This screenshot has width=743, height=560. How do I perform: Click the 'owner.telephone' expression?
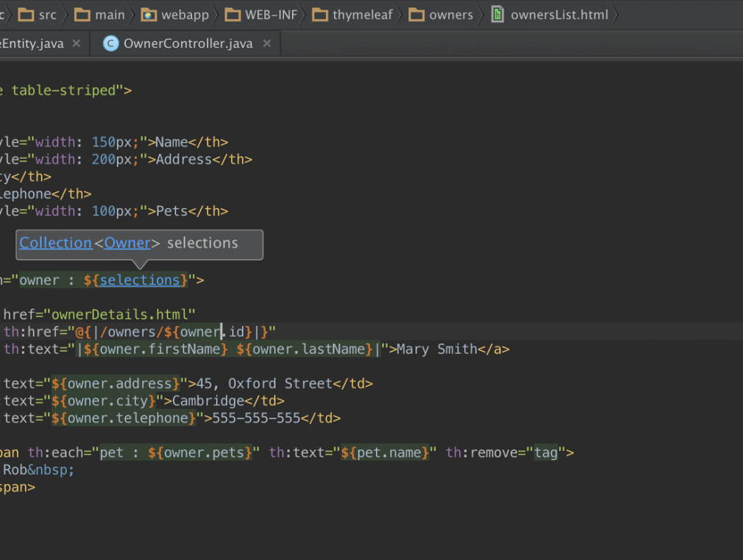click(x=127, y=418)
